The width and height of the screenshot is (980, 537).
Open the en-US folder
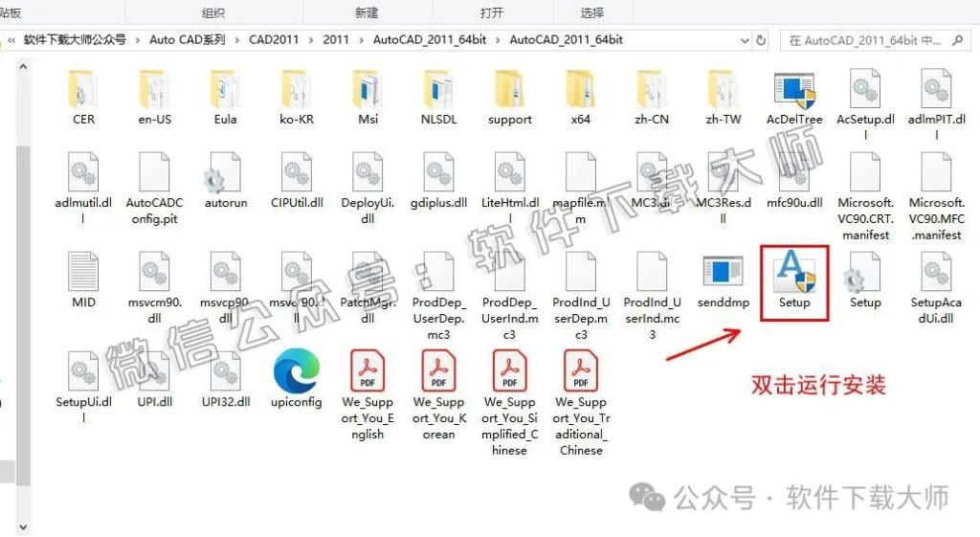pos(154,97)
